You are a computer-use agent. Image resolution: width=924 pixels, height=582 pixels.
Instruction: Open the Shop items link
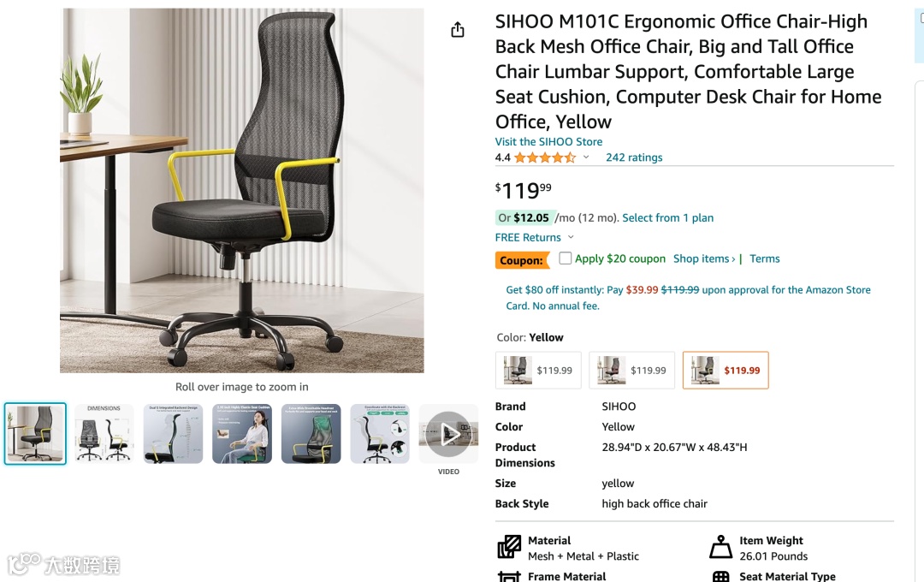pos(704,258)
